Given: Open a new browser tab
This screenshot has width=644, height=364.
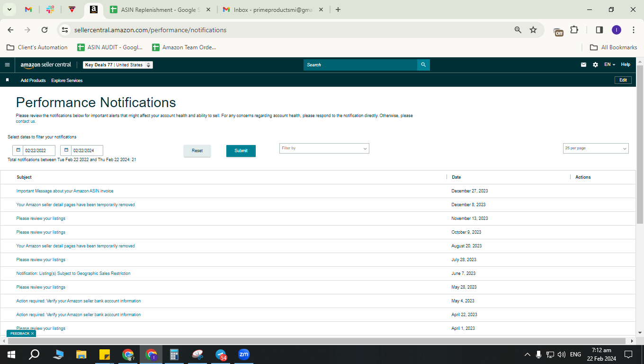Looking at the screenshot, I should [338, 9].
